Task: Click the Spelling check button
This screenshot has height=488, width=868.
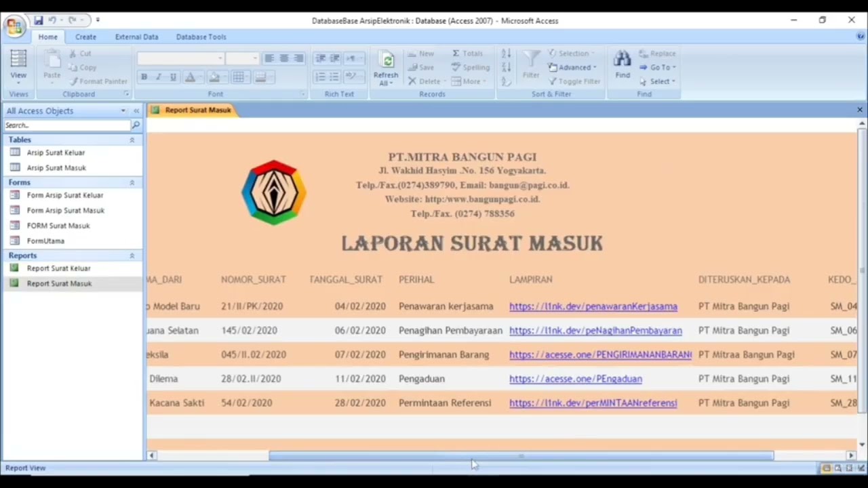Action: point(471,67)
